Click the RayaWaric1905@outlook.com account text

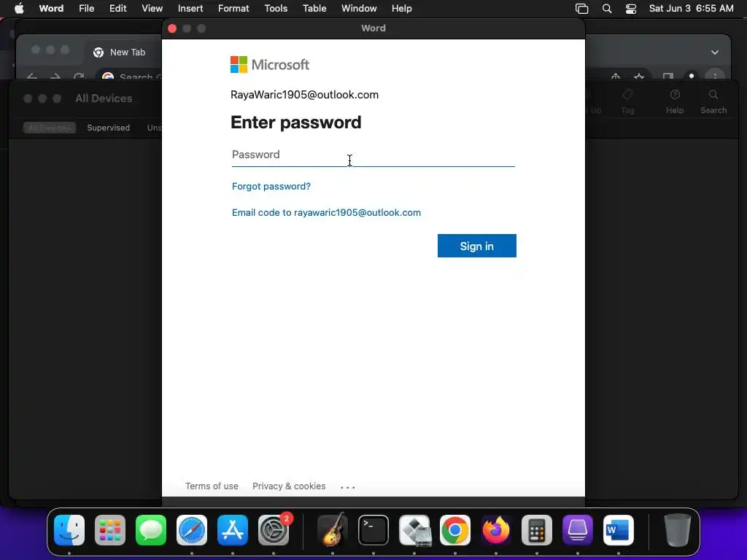pos(304,95)
